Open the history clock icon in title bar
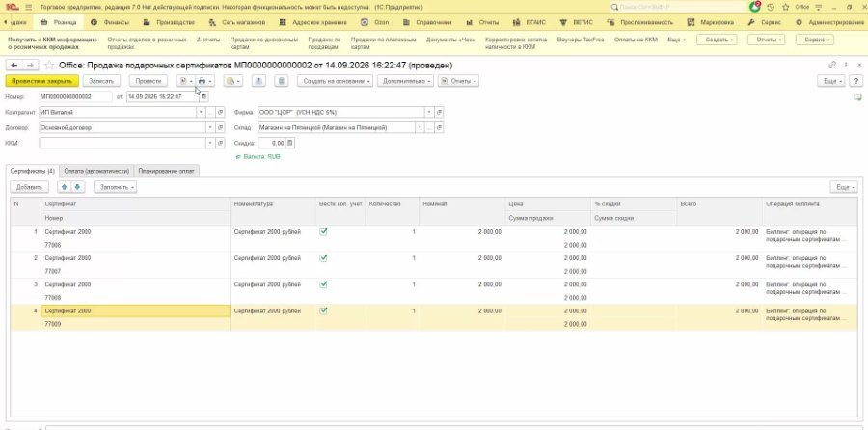The width and height of the screenshot is (868, 430). pos(771,7)
